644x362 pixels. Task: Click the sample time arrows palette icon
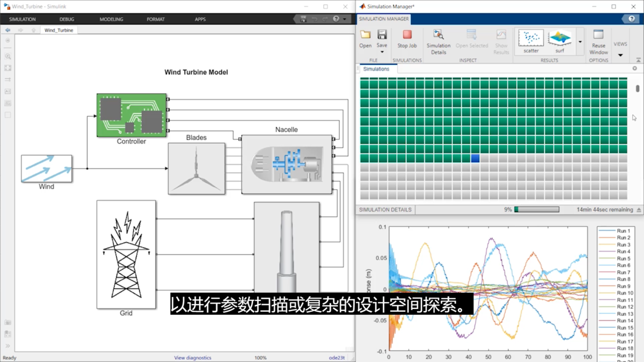point(8,79)
